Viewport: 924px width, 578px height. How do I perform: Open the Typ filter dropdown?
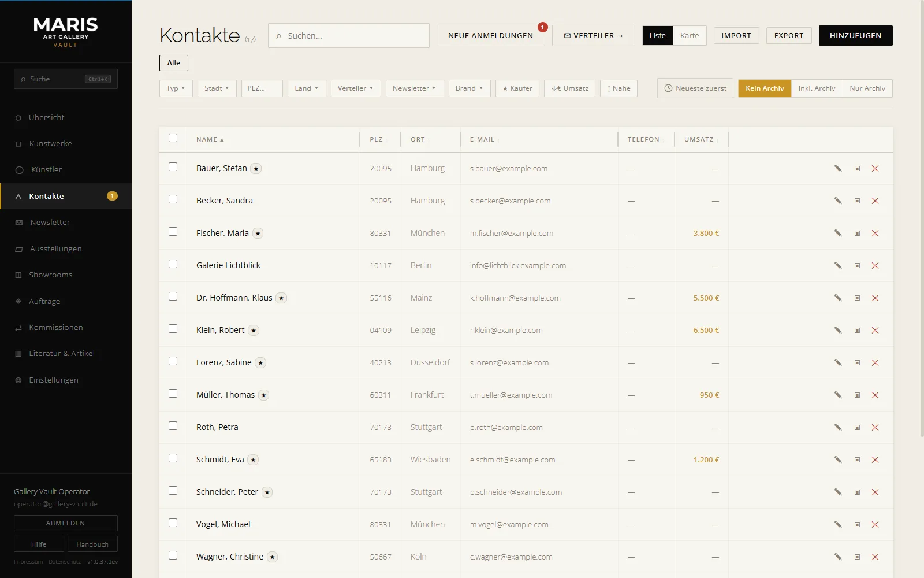(x=176, y=88)
